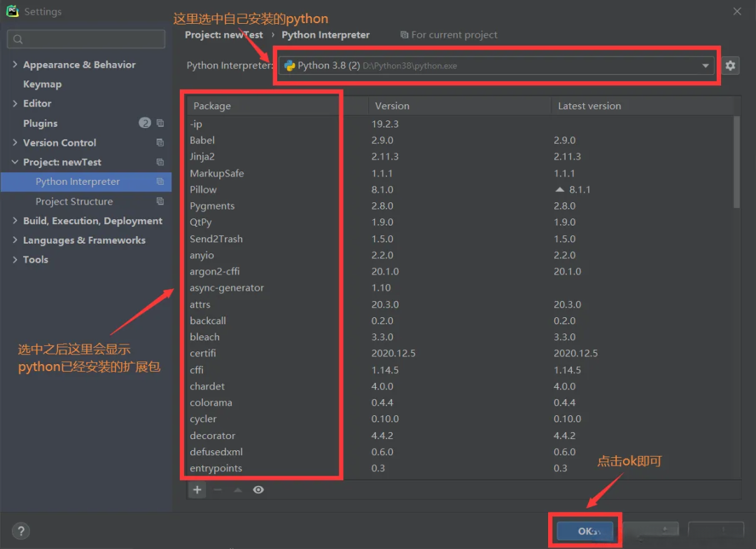The height and width of the screenshot is (549, 756).
Task: Click the Project: newTest breadcrumb
Action: [224, 35]
